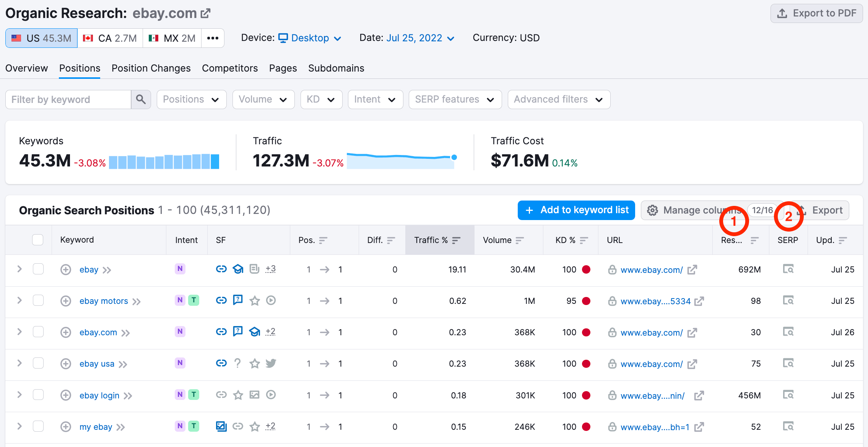
Task: Click the double-arrow icon next to ebay.com keyword
Action: coord(125,333)
